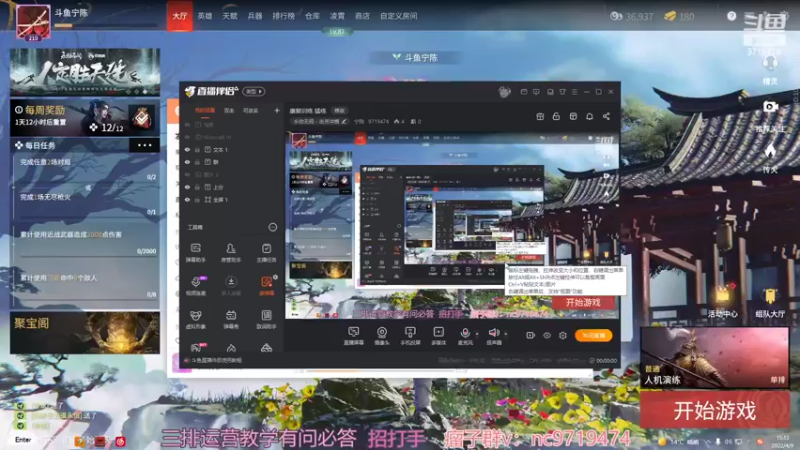The height and width of the screenshot is (450, 800).
Task: Show the hidden source at the top of the list
Action: (187, 124)
